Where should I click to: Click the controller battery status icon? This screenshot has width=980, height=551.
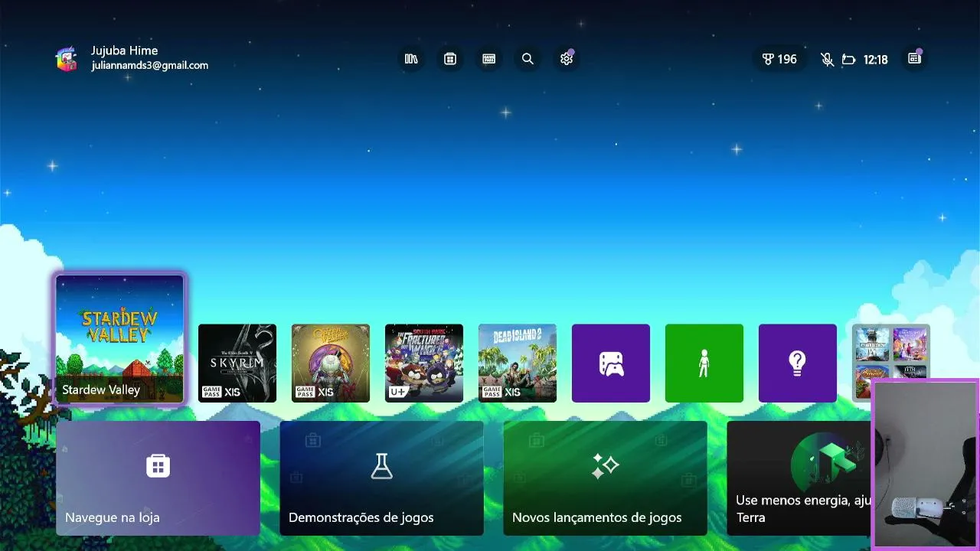tap(848, 60)
